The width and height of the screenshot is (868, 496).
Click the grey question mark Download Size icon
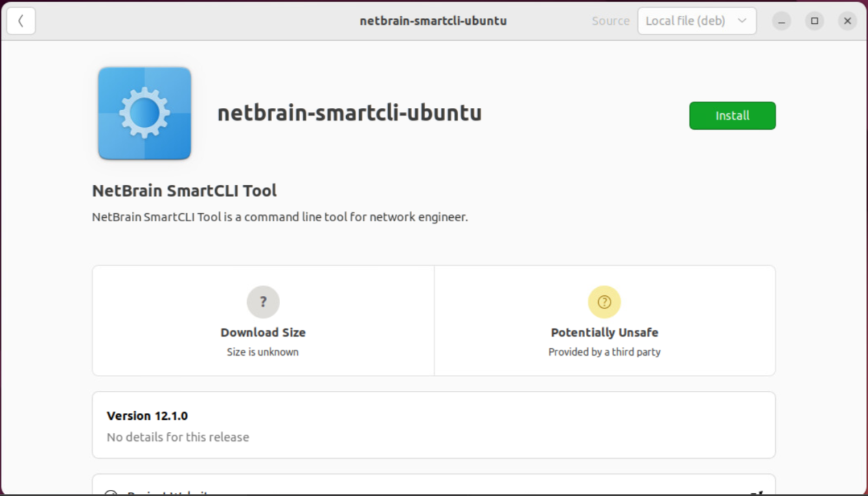263,302
